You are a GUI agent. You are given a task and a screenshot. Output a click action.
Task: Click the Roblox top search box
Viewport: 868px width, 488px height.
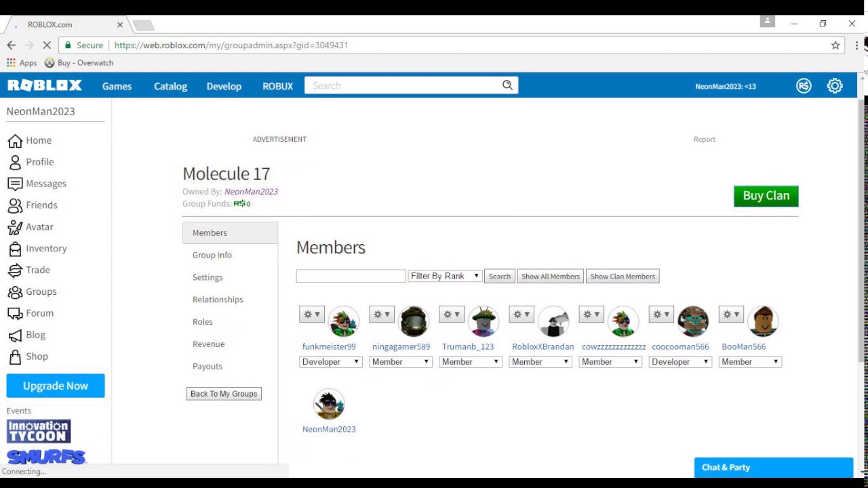pyautogui.click(x=403, y=85)
